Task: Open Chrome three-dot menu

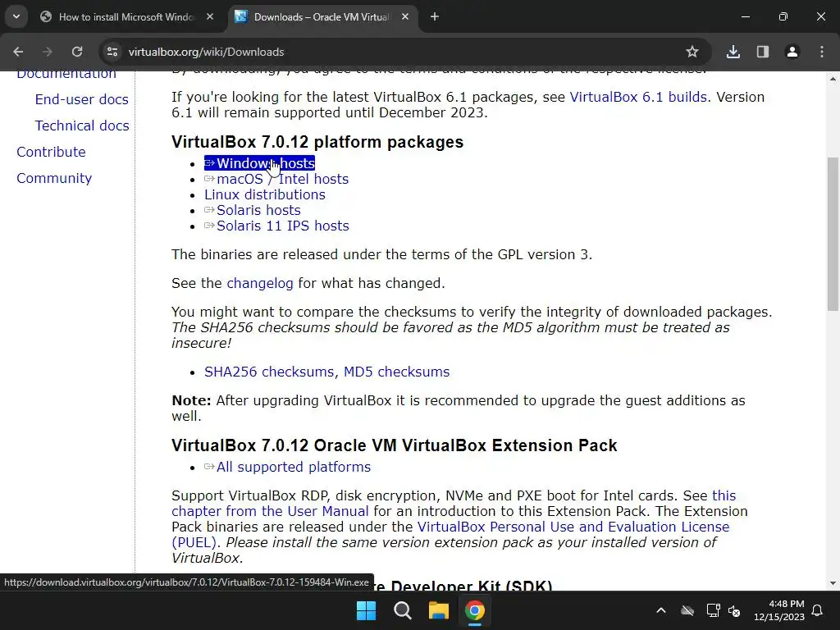Action: coord(822,52)
